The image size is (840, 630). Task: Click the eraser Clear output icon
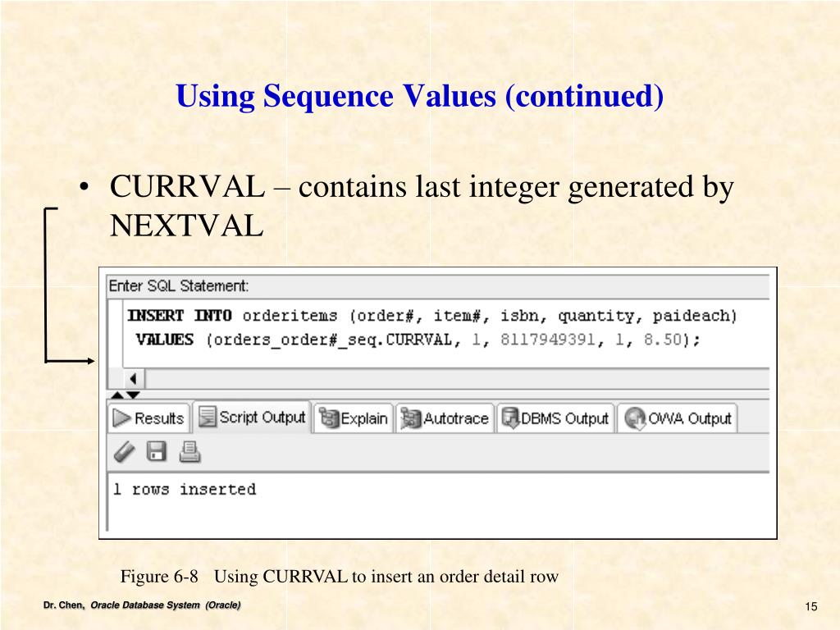tap(125, 452)
